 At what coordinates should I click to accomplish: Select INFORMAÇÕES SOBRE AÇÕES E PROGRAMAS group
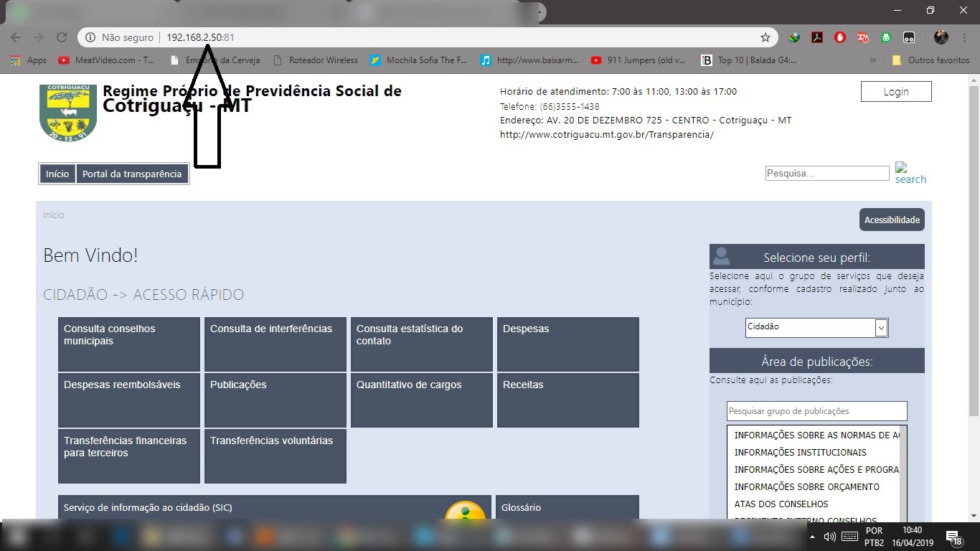(816, 470)
